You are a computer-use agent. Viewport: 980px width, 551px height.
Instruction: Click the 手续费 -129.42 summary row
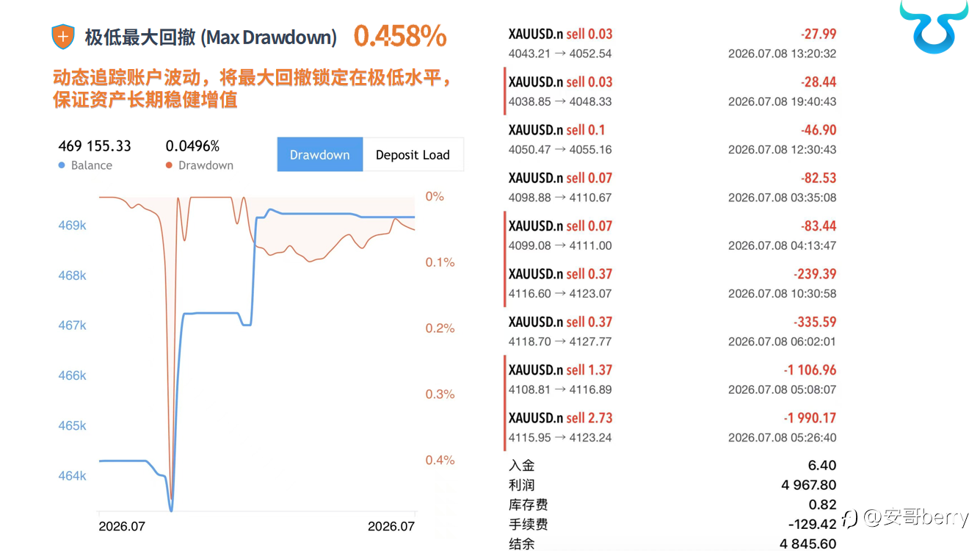672,525
